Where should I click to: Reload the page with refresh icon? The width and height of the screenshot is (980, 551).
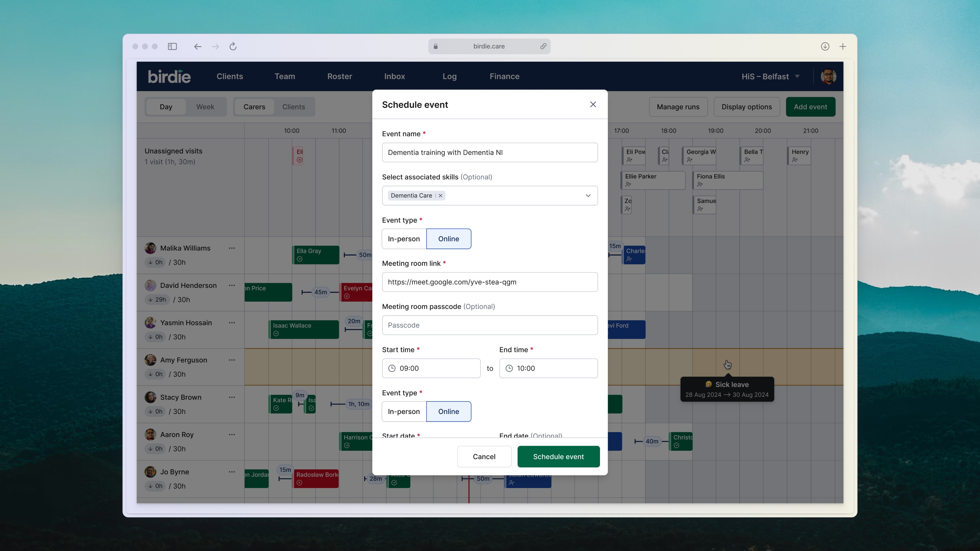click(x=233, y=46)
